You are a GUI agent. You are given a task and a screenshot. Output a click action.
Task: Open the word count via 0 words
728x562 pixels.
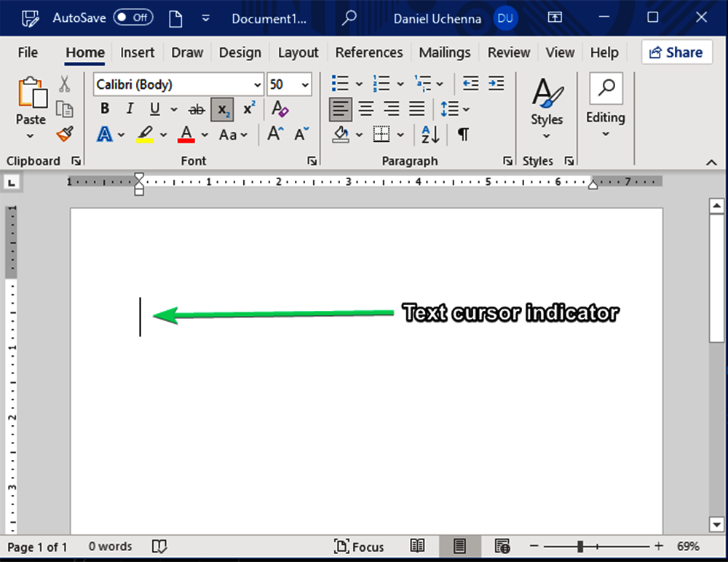(110, 546)
